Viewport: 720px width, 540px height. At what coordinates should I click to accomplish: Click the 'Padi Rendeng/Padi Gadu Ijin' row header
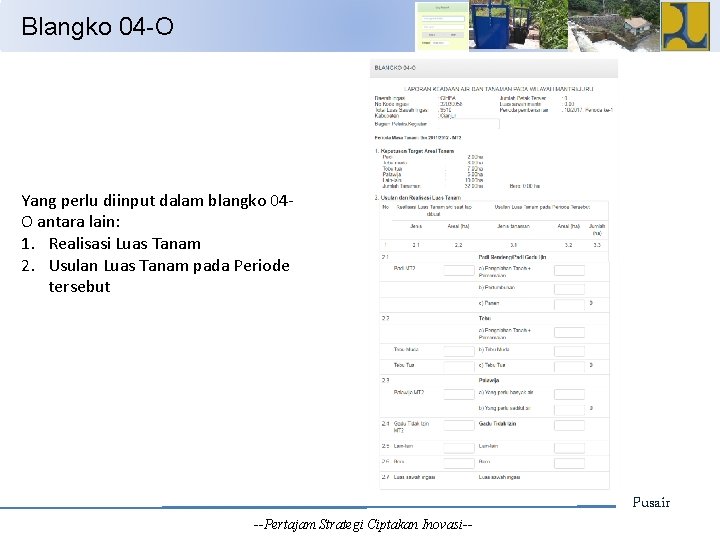coord(512,257)
